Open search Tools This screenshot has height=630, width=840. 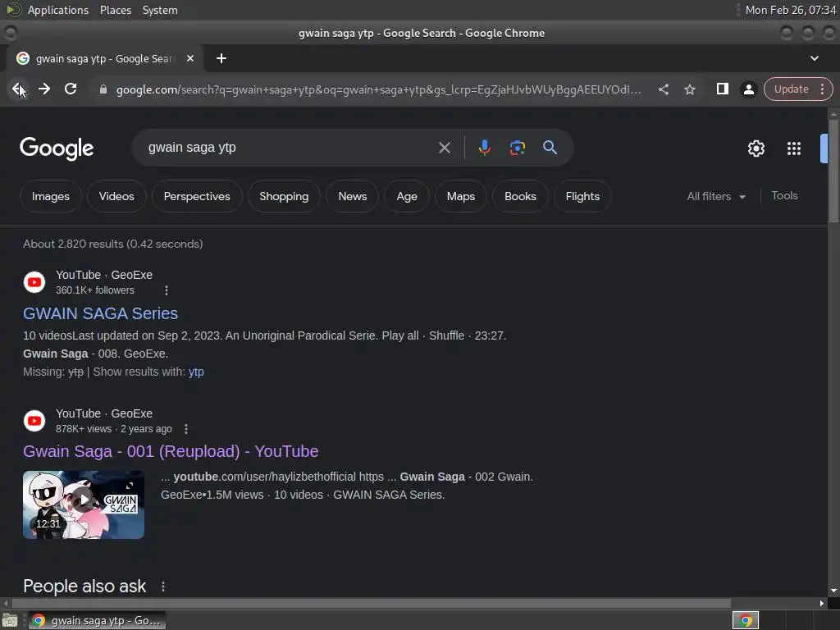784,195
